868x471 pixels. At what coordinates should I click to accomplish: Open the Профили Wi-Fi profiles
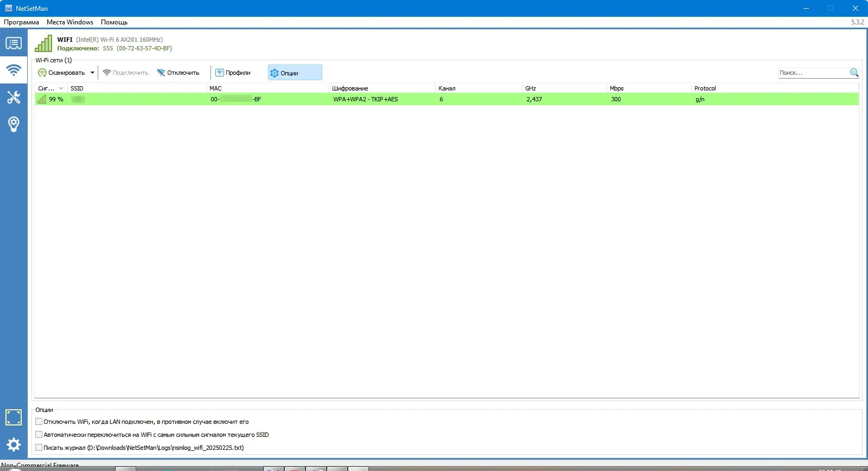pos(233,73)
